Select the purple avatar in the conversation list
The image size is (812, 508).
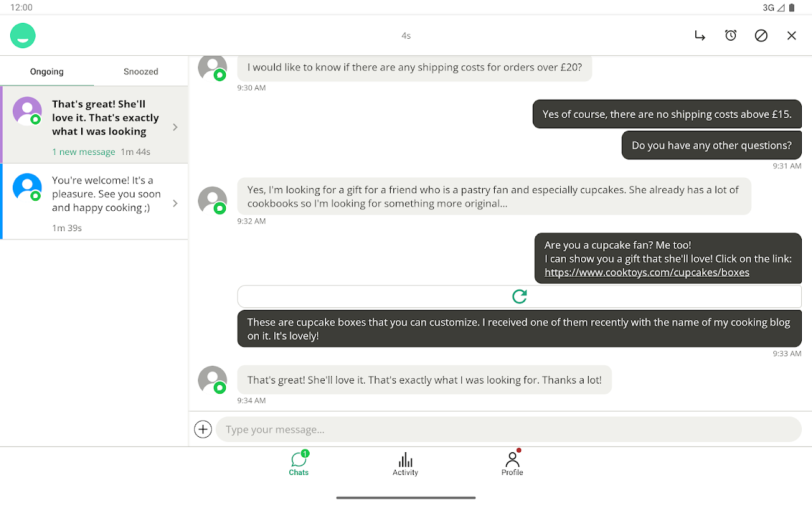pos(27,111)
